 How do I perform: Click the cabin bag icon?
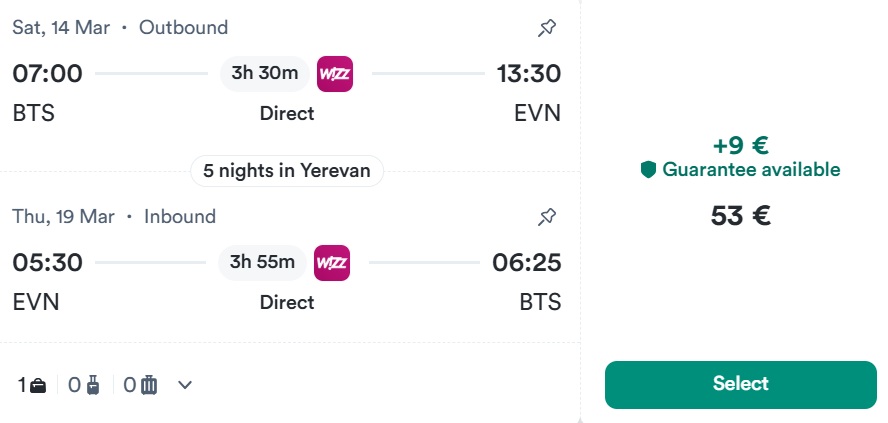click(95, 385)
